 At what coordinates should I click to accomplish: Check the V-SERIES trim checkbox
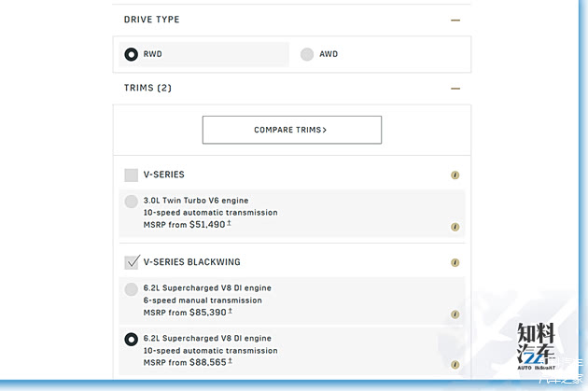[x=132, y=175]
